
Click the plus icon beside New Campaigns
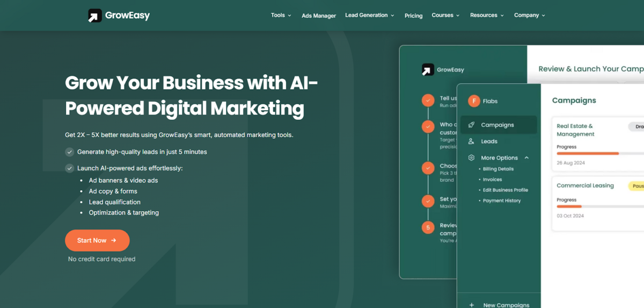472,305
